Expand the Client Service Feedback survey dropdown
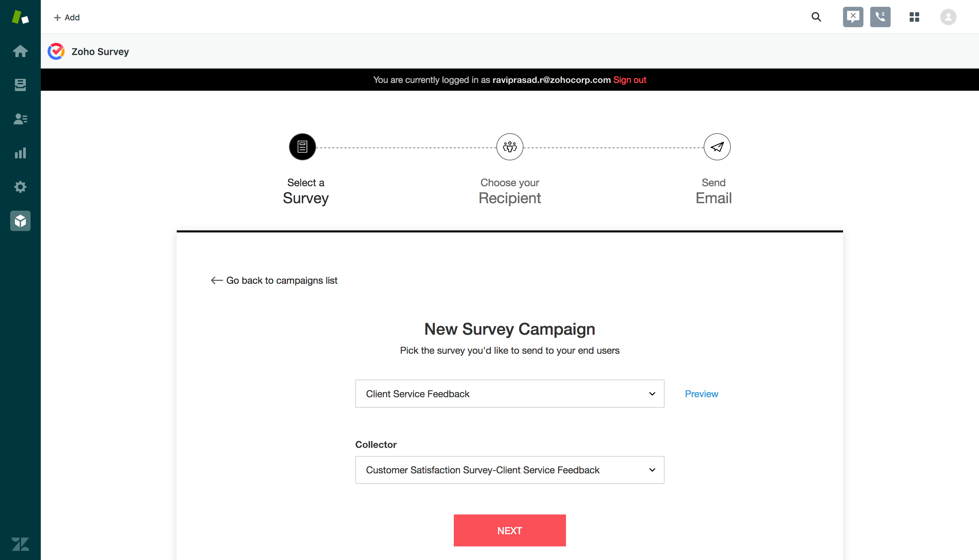The width and height of the screenshot is (979, 560). 509,393
